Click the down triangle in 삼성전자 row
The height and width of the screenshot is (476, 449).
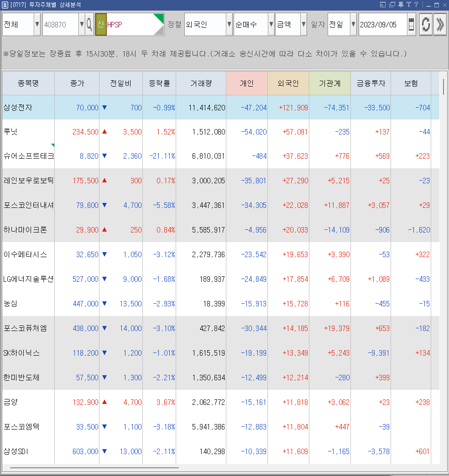(x=104, y=107)
